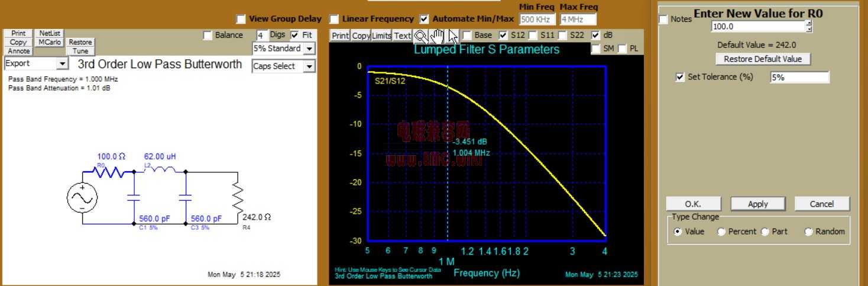Click the R4 load resistor symbol
Screen dimensions: 868x286
(237, 198)
